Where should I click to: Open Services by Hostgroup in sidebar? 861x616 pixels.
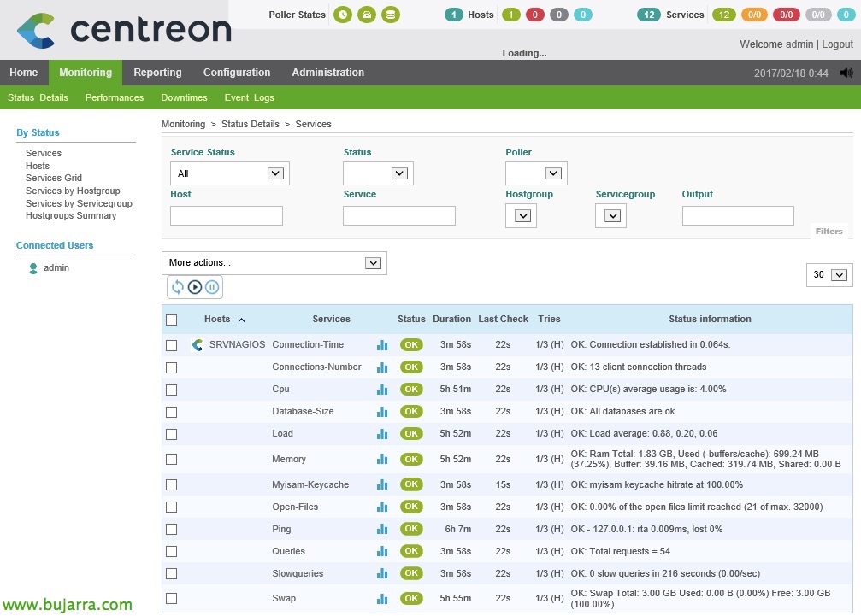tap(73, 191)
